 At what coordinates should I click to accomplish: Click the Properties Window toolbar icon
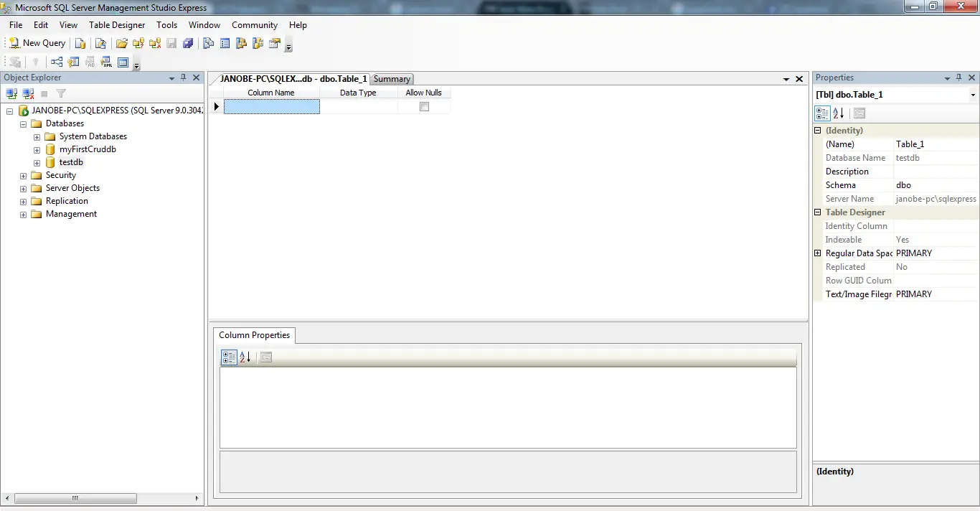[275, 43]
